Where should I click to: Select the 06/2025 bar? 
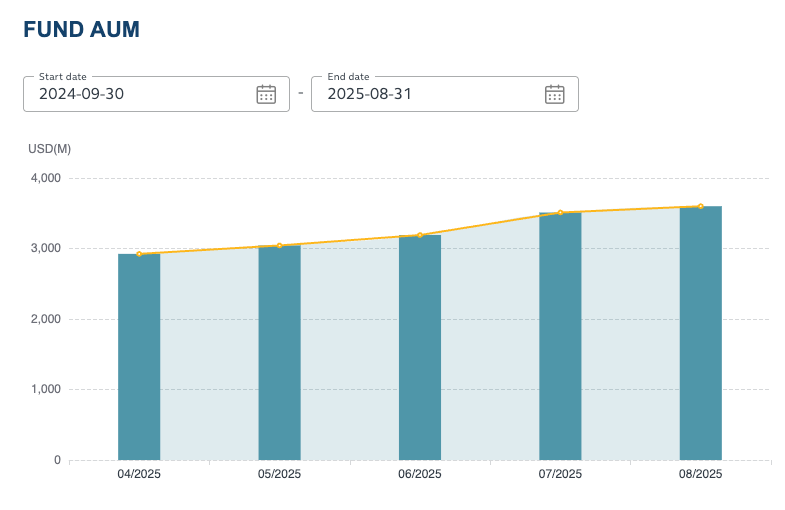pos(420,350)
